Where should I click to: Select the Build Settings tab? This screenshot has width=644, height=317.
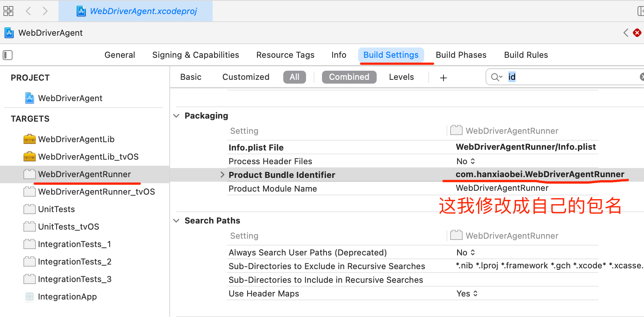pyautogui.click(x=391, y=55)
